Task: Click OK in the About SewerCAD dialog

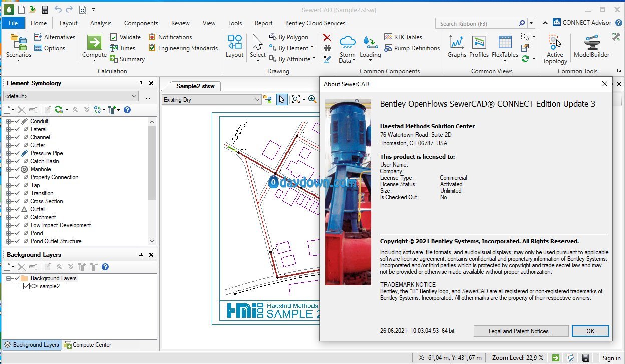Action: 590,331
